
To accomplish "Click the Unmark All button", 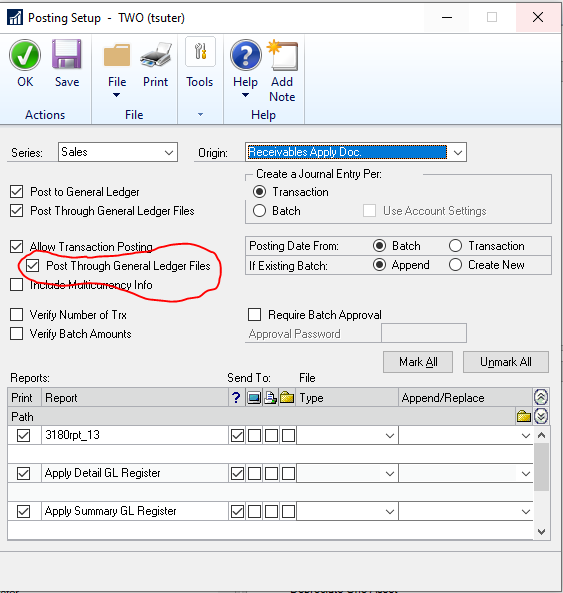I will pos(506,362).
